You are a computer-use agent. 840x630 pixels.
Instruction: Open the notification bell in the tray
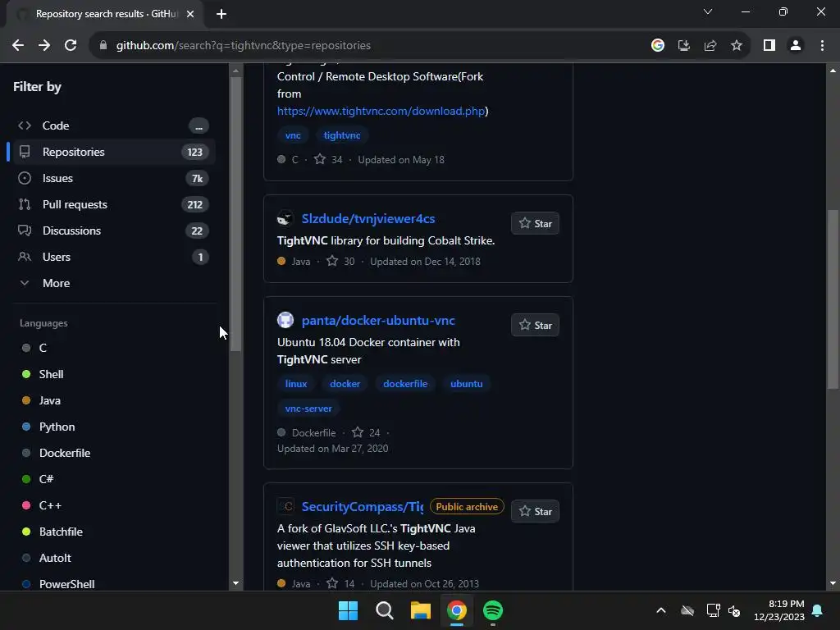tap(818, 610)
